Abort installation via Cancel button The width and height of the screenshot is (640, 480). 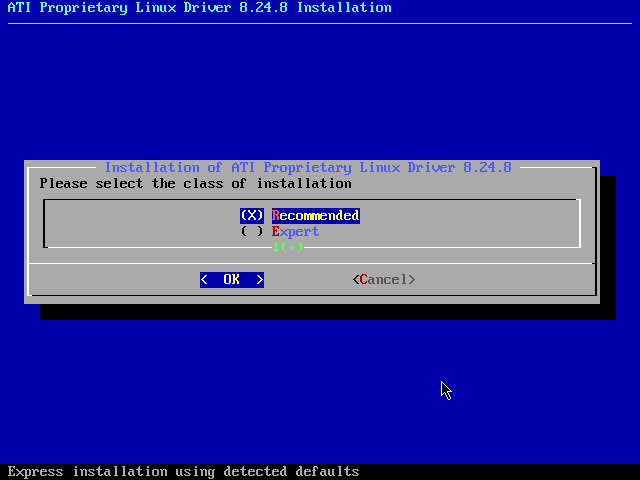click(384, 280)
